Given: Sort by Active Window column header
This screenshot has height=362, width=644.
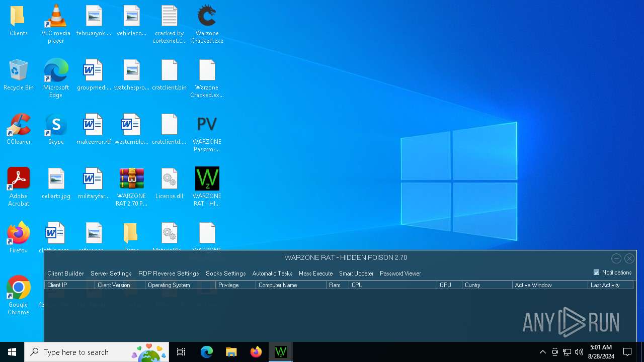Looking at the screenshot, I should [550, 285].
